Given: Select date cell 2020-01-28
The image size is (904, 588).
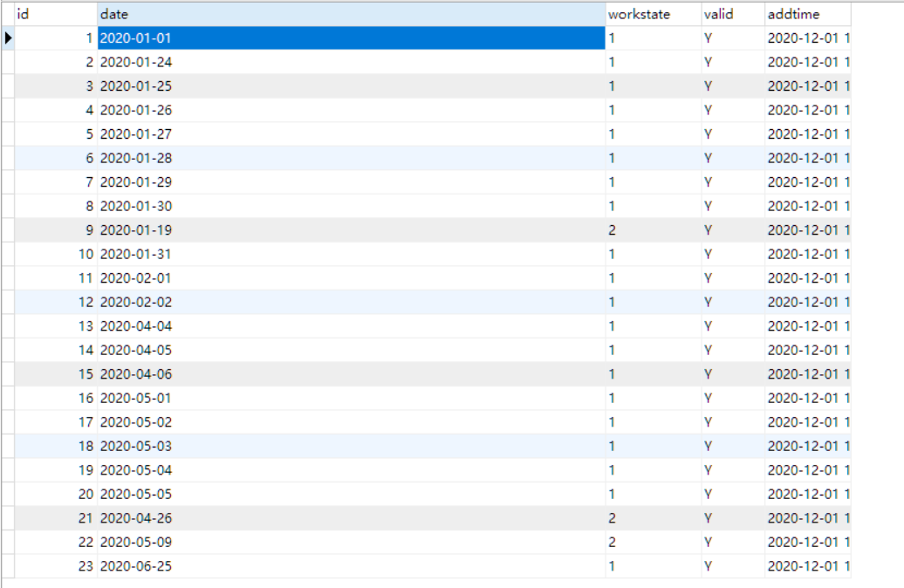Looking at the screenshot, I should (x=351, y=158).
